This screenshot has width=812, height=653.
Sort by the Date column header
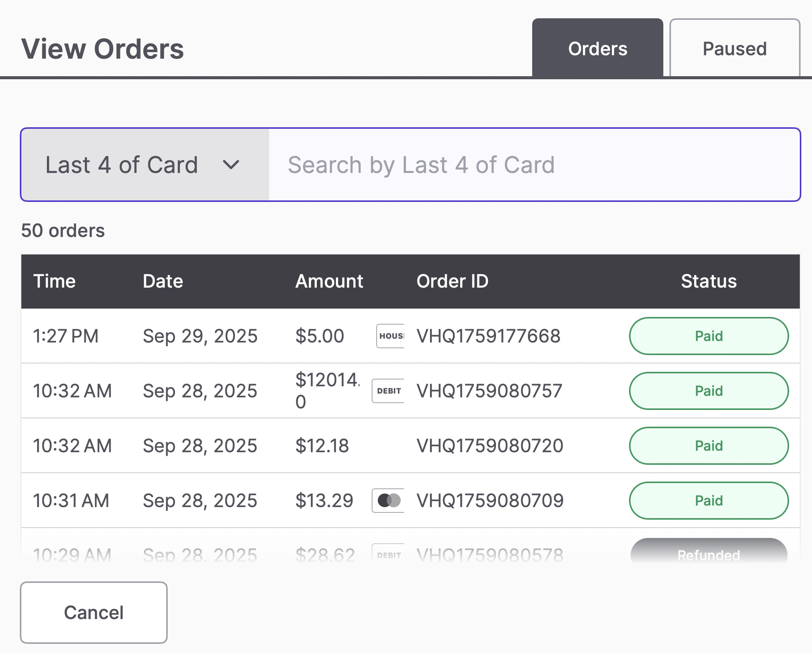click(x=163, y=281)
